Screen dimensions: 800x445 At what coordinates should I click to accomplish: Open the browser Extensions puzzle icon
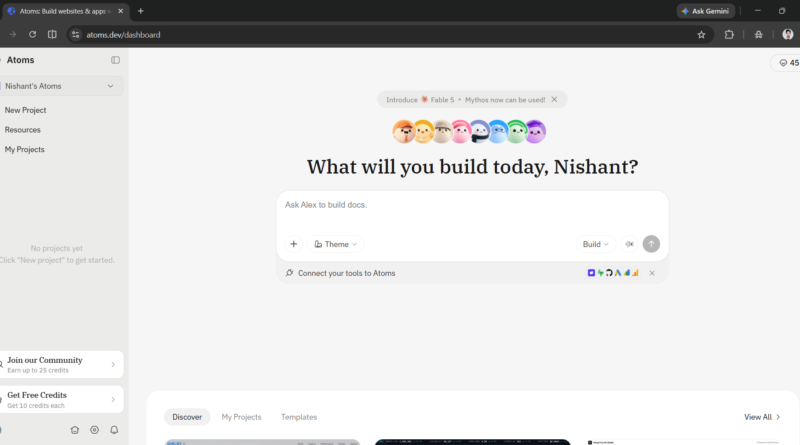729,35
